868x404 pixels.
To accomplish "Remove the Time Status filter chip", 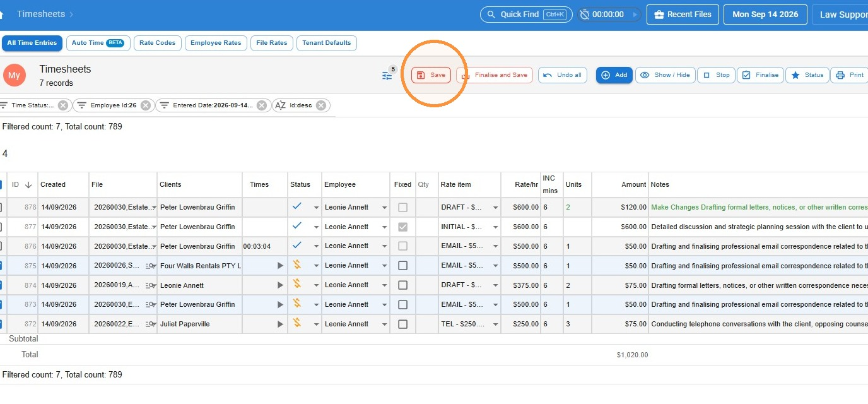I will [63, 105].
